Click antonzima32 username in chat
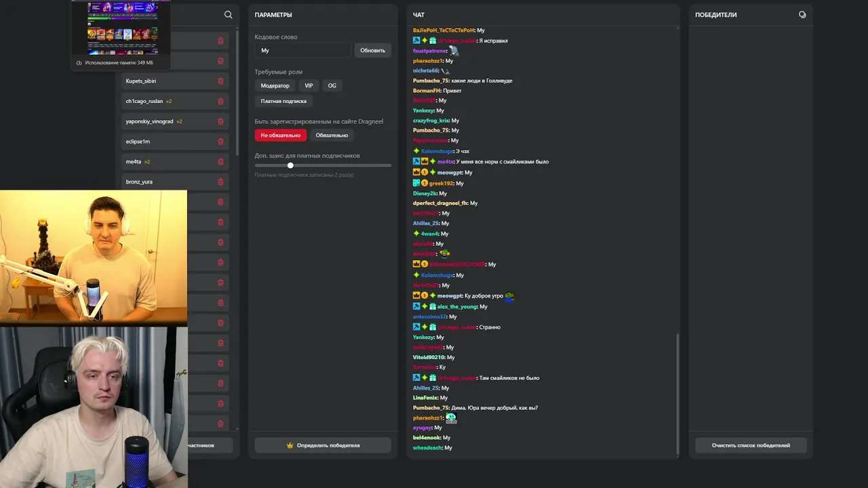The width and height of the screenshot is (868, 488). click(430, 317)
